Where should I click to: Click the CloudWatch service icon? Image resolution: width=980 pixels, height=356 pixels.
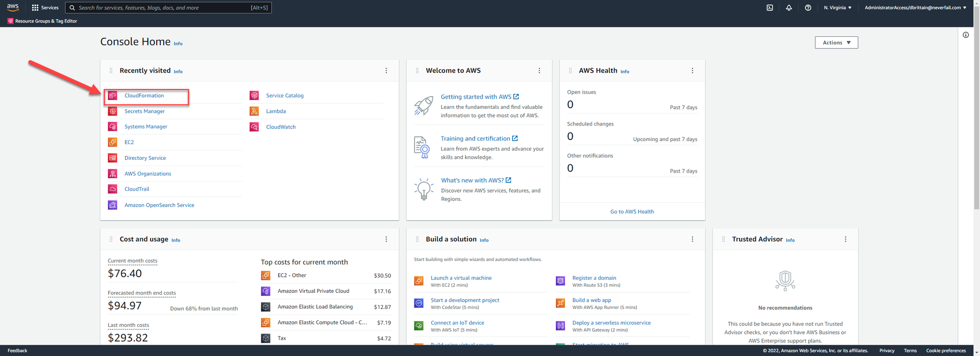click(254, 127)
